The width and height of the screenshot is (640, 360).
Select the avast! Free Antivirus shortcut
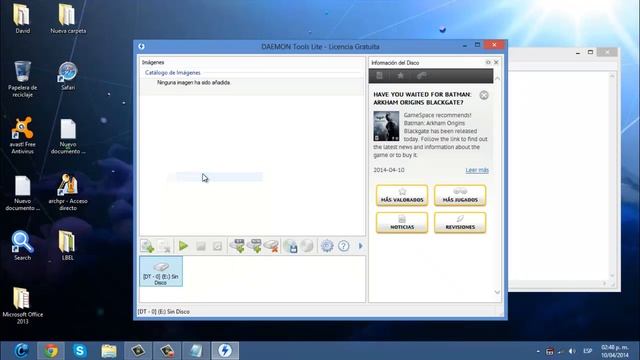click(22, 136)
